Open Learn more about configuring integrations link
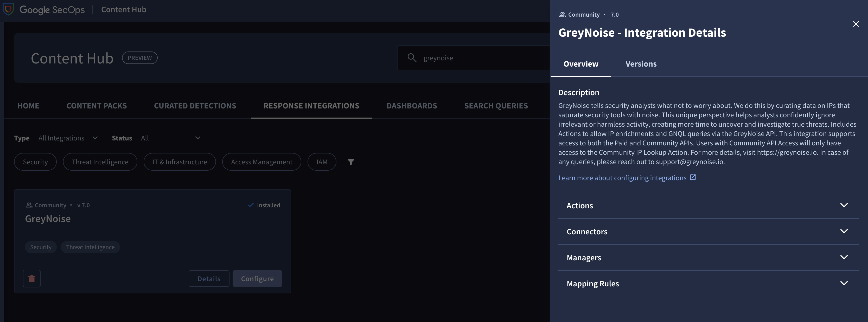 [622, 178]
